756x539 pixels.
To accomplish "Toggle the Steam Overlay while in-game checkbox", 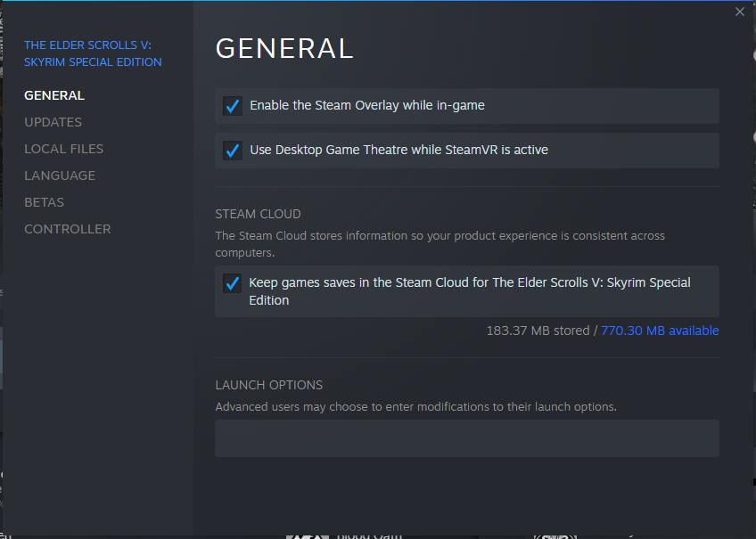I will pyautogui.click(x=233, y=106).
